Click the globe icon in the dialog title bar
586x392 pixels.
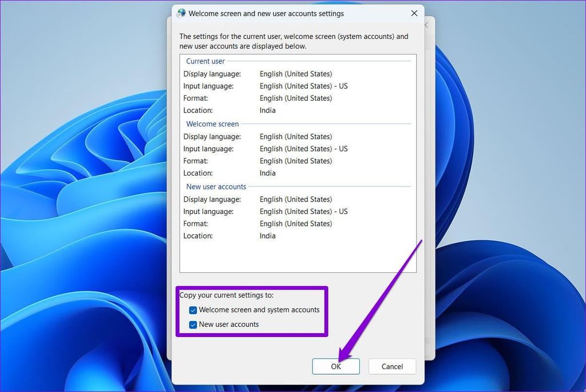(x=181, y=13)
